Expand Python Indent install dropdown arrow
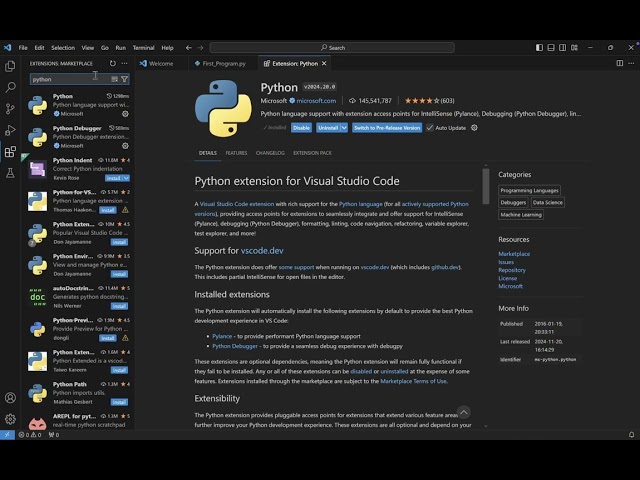Screen dimensions: 640x480 point(126,178)
